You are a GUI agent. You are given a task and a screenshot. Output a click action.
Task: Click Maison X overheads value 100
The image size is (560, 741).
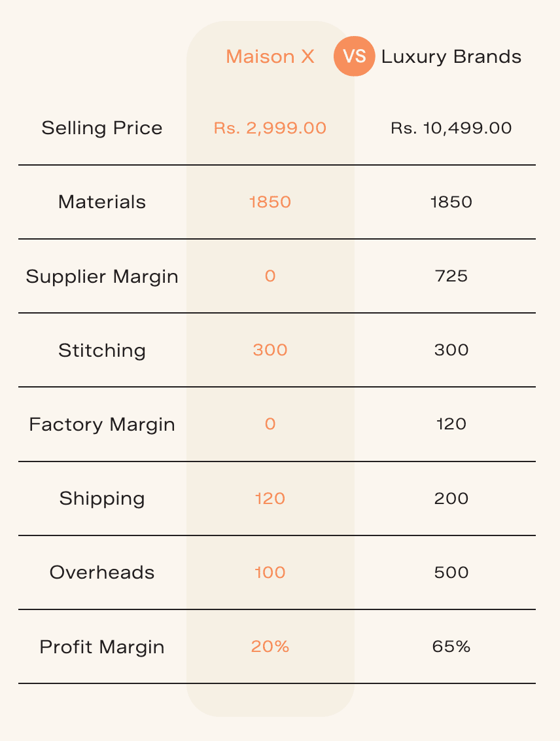(270, 573)
